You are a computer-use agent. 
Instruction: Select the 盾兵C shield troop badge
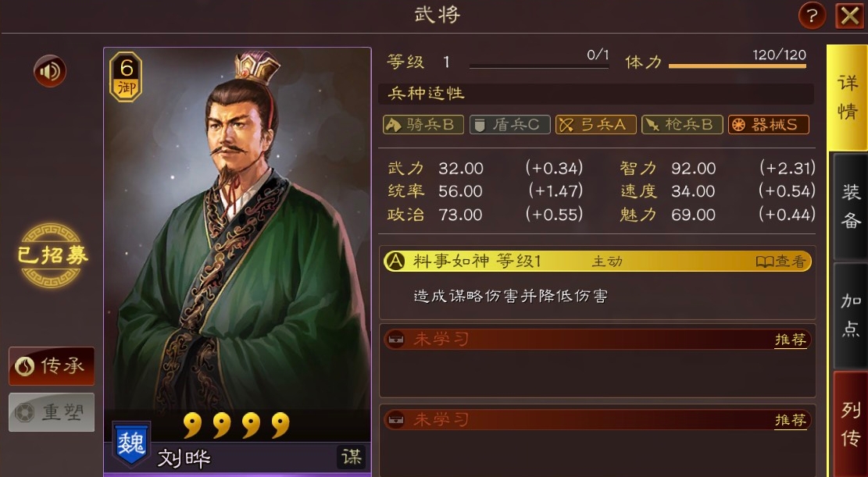[510, 124]
